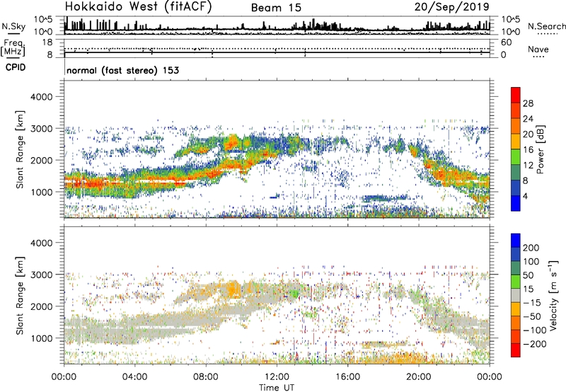The width and height of the screenshot is (566, 392).
Task: Click the '18' frequency axis tick
Action: coord(47,42)
